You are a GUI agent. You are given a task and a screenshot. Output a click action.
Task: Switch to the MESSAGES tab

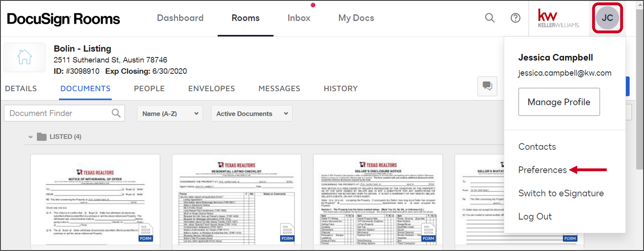[279, 88]
